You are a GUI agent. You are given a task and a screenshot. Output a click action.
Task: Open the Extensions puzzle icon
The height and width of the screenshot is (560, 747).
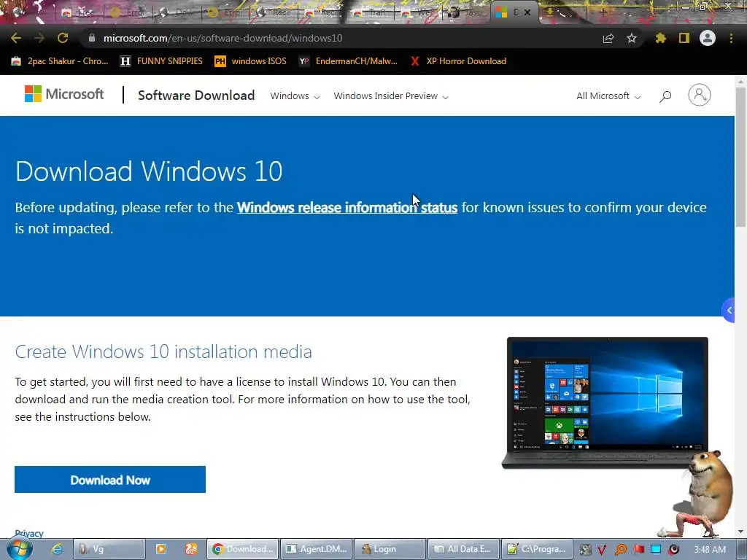click(661, 38)
